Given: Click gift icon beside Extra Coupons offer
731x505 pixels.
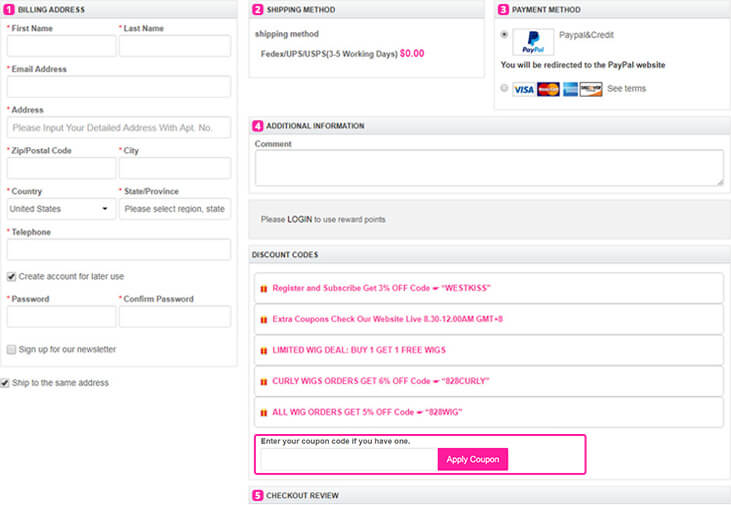Looking at the screenshot, I should pos(264,319).
